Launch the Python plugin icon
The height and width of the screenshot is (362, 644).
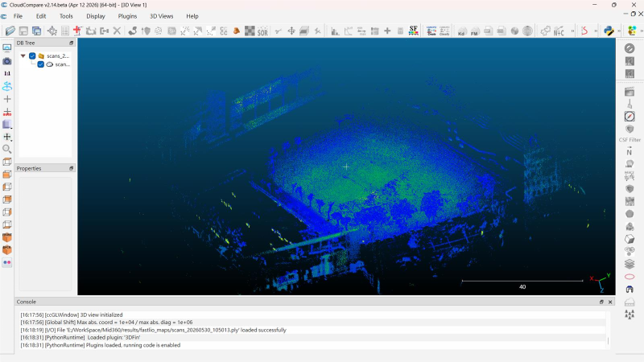click(609, 31)
